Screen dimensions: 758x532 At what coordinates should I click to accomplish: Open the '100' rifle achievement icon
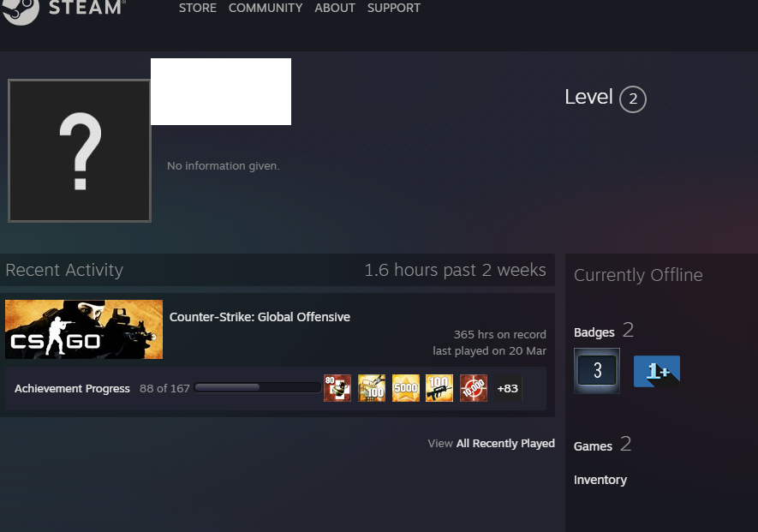coord(439,388)
